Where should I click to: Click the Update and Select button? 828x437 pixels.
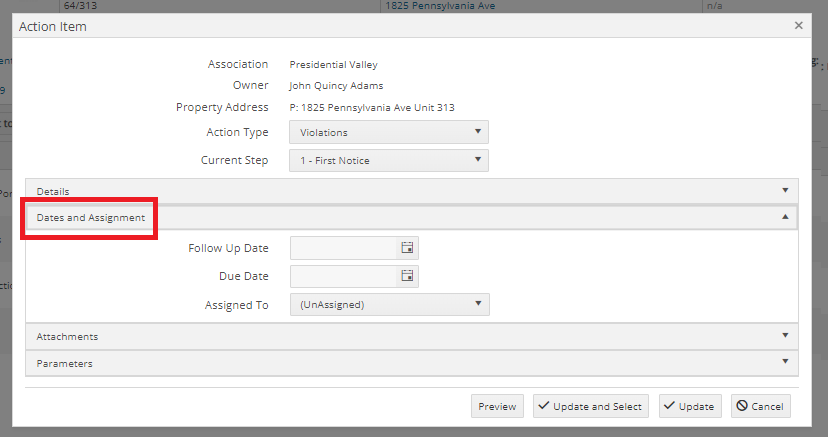click(590, 406)
